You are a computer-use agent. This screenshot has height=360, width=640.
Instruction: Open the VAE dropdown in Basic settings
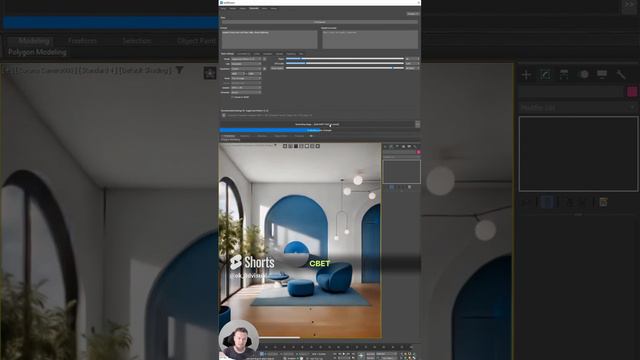point(246,64)
